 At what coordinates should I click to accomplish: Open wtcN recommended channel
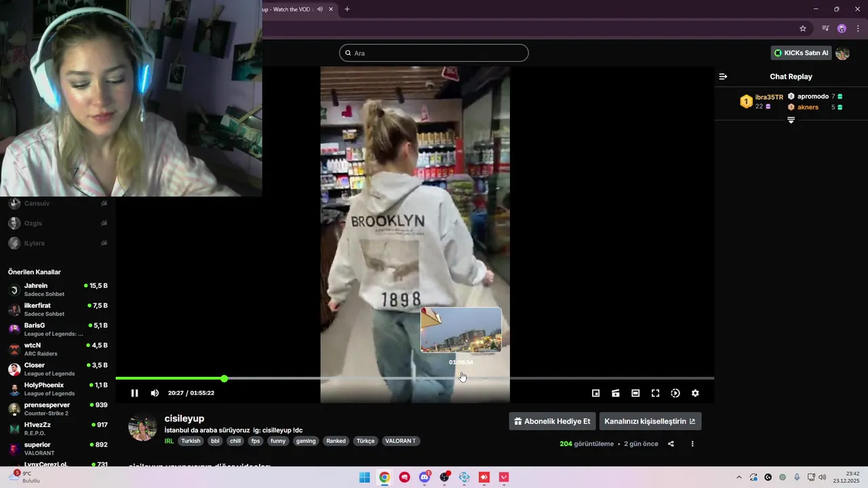[x=58, y=350]
